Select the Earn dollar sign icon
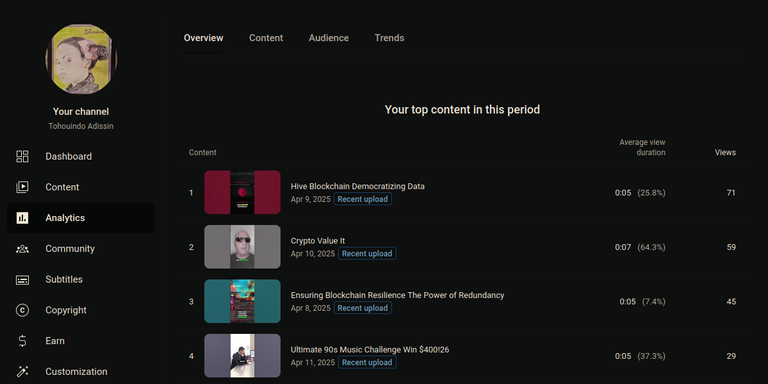 [22, 341]
